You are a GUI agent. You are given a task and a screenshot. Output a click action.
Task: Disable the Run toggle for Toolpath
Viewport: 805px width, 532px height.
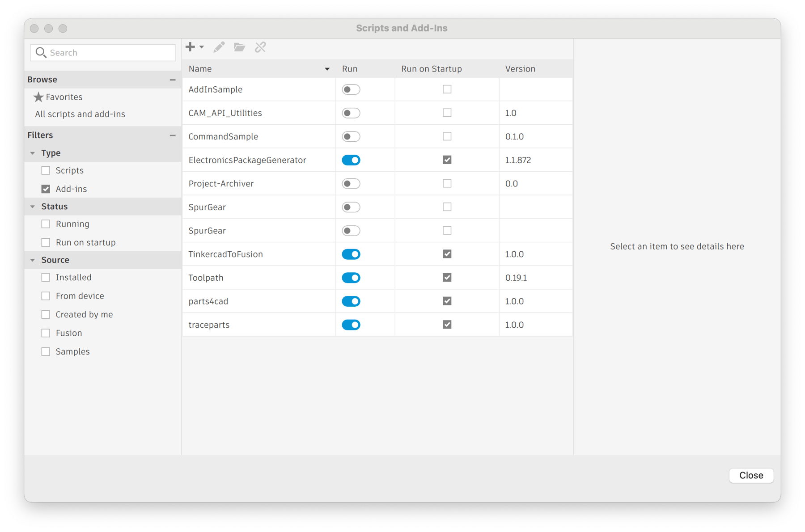(x=351, y=277)
